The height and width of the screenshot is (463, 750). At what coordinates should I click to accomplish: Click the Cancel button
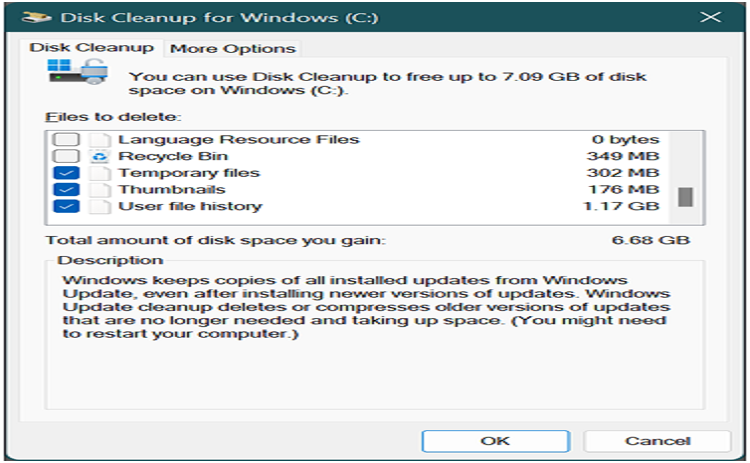click(657, 441)
